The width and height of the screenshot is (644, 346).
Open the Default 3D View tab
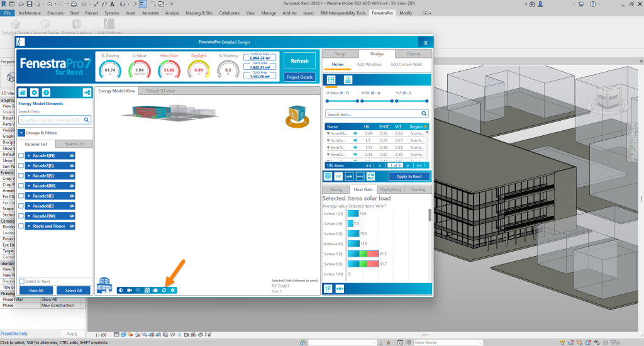pos(160,91)
